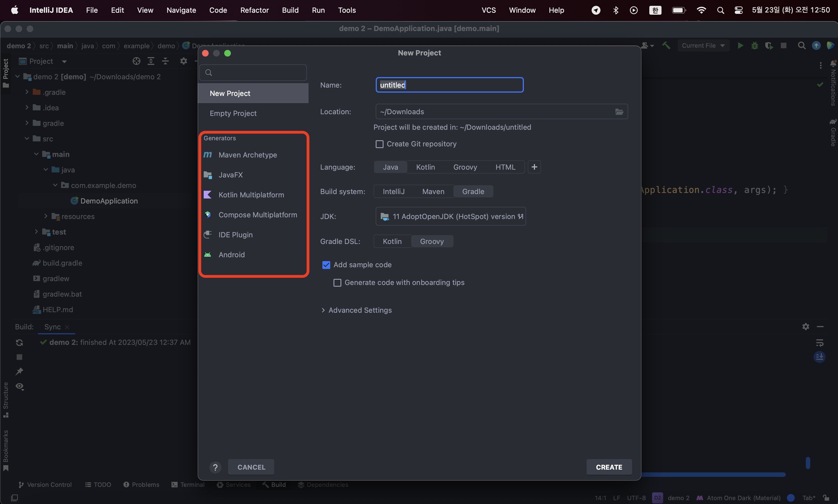Select the JavaFX generator
Image resolution: width=838 pixels, height=504 pixels.
(x=253, y=175)
